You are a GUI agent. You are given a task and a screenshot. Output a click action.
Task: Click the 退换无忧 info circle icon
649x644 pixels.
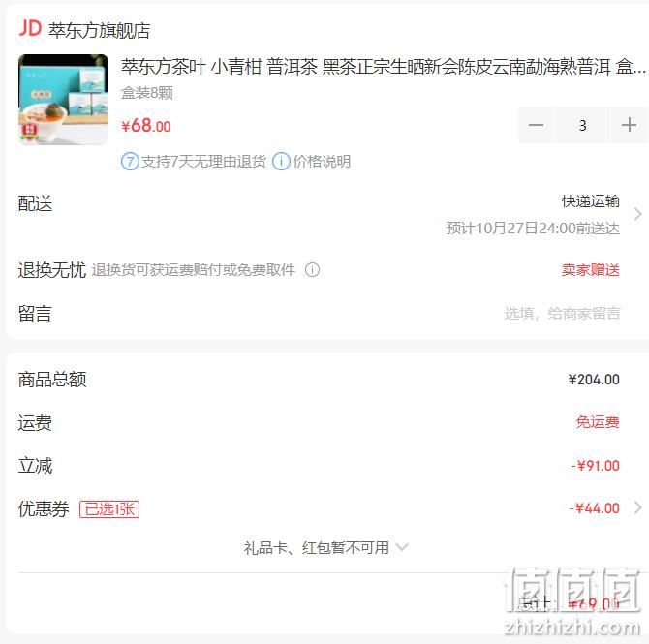312,270
